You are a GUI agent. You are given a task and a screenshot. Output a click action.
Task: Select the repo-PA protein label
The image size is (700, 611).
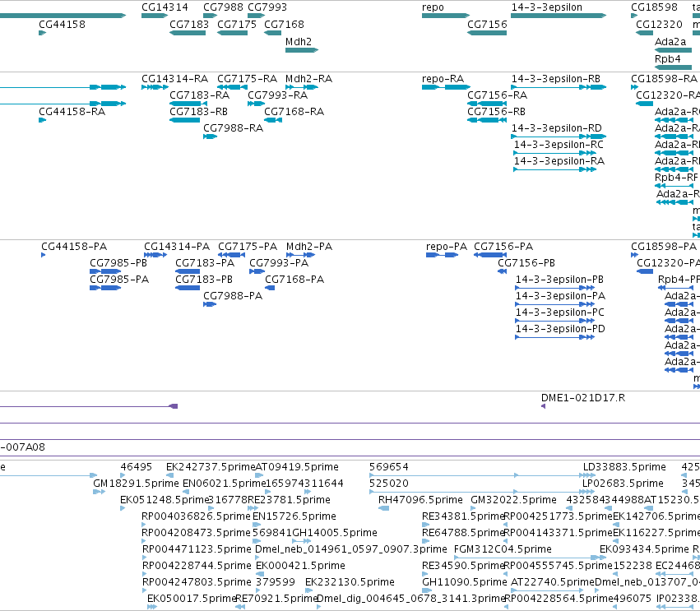[x=447, y=247]
